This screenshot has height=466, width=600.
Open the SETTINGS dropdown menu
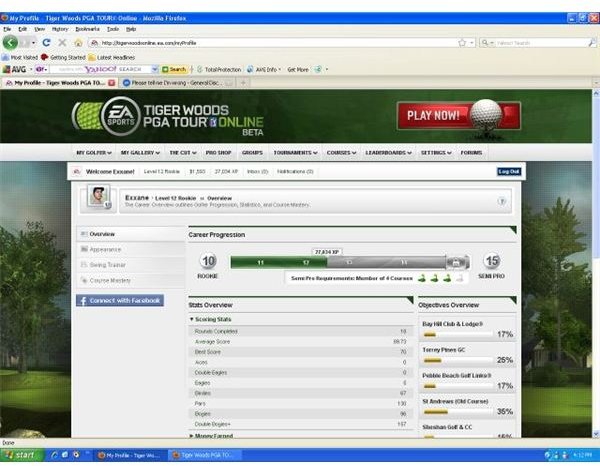436,153
